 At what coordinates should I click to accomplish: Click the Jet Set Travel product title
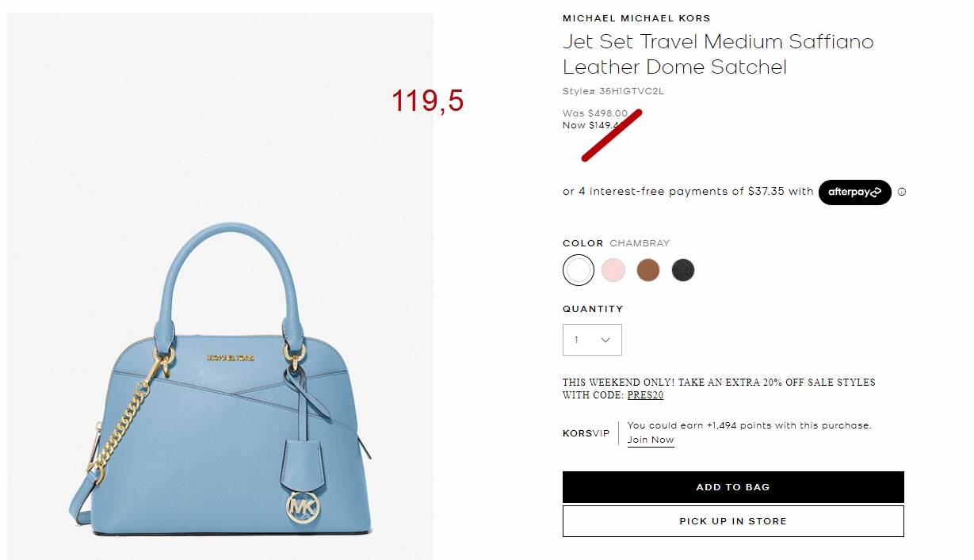(718, 54)
